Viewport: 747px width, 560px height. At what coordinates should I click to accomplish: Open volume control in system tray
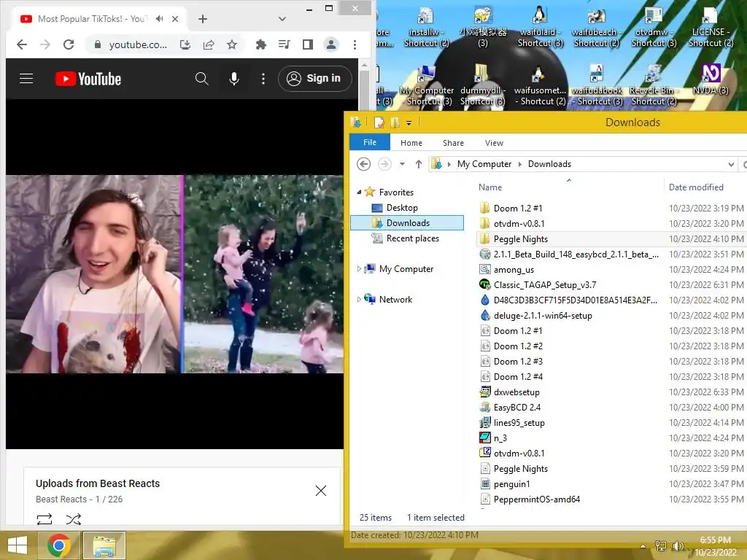click(x=678, y=546)
